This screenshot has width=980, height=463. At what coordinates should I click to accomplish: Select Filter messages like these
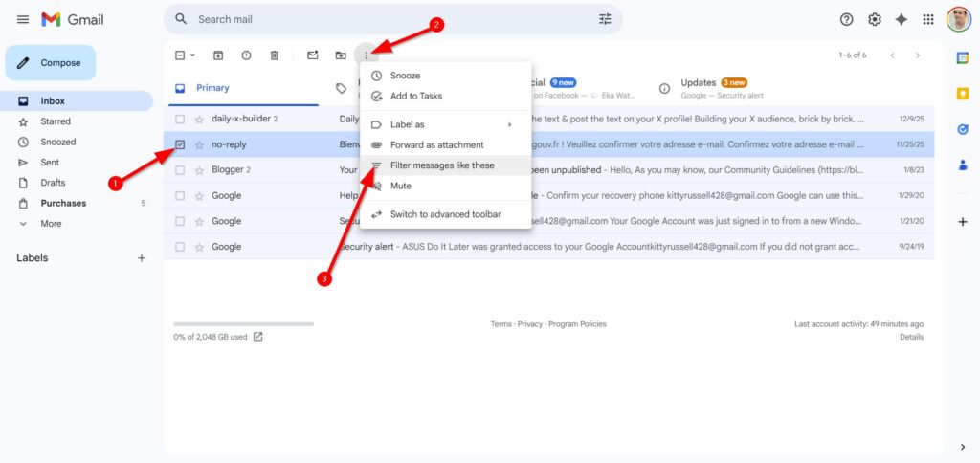(446, 165)
